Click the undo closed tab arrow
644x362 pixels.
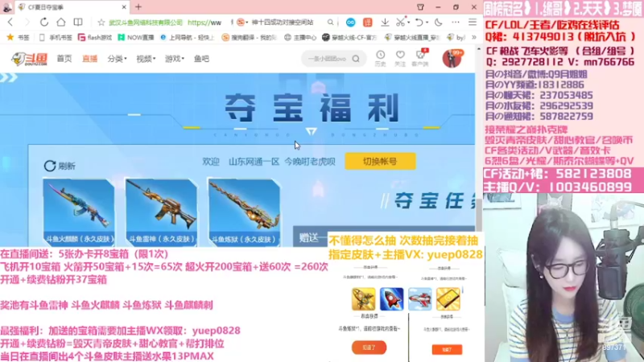pos(419,23)
